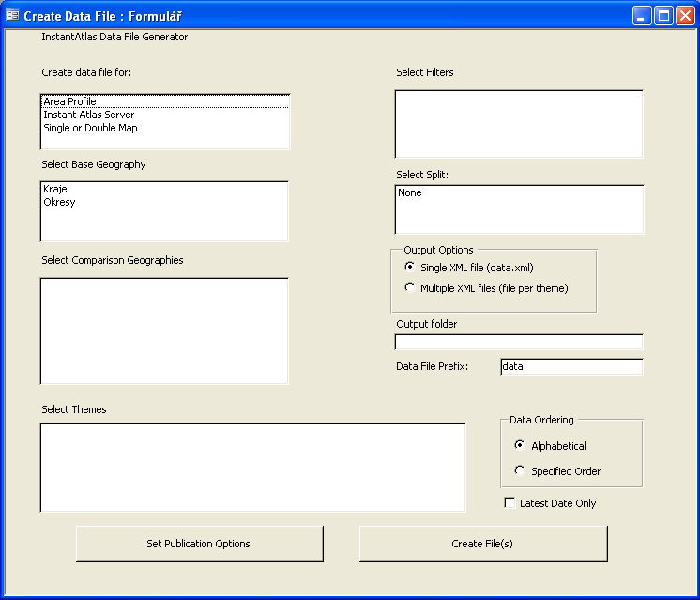
Task: Pick Kraje as base geography
Action: [164, 189]
